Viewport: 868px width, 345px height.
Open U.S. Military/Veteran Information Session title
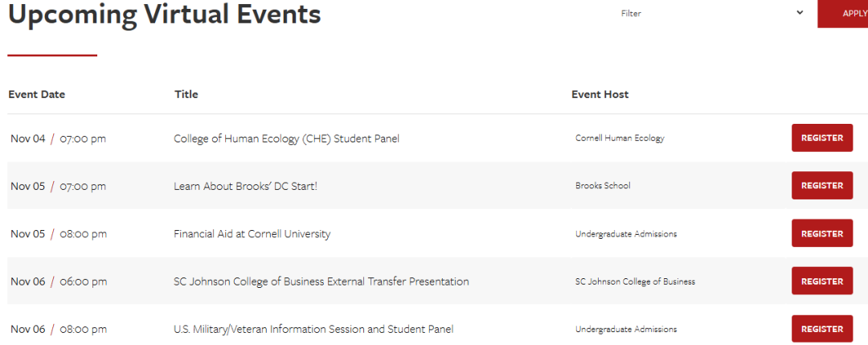tap(313, 329)
